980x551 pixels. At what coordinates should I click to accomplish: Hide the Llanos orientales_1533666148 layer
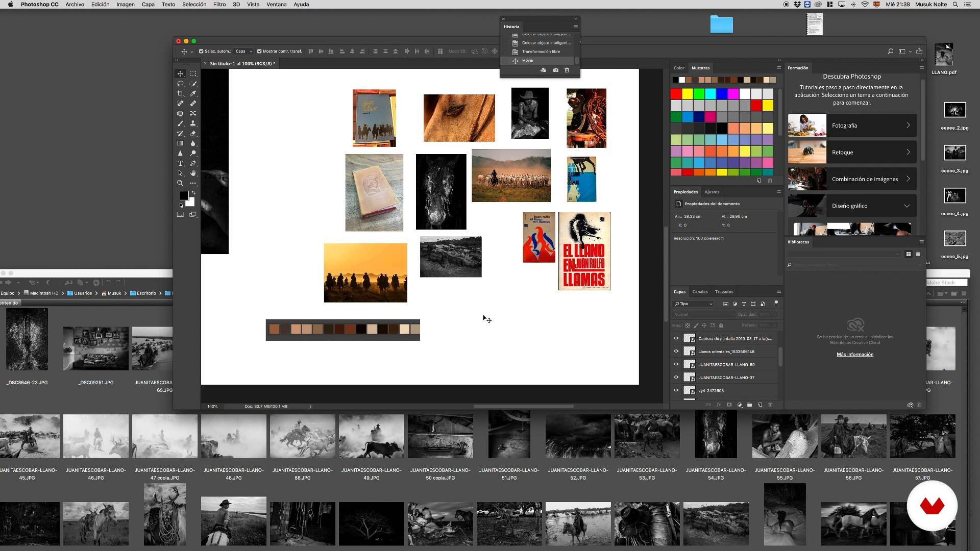tap(676, 352)
